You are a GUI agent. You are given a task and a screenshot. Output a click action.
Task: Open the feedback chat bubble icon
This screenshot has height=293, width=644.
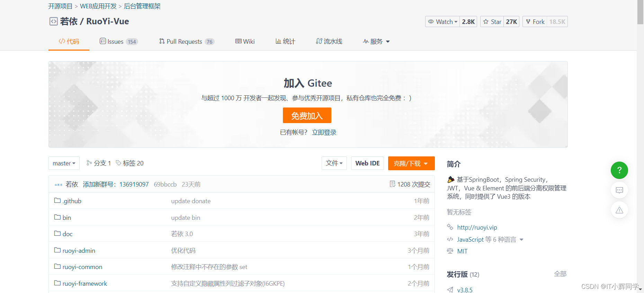coord(619,190)
